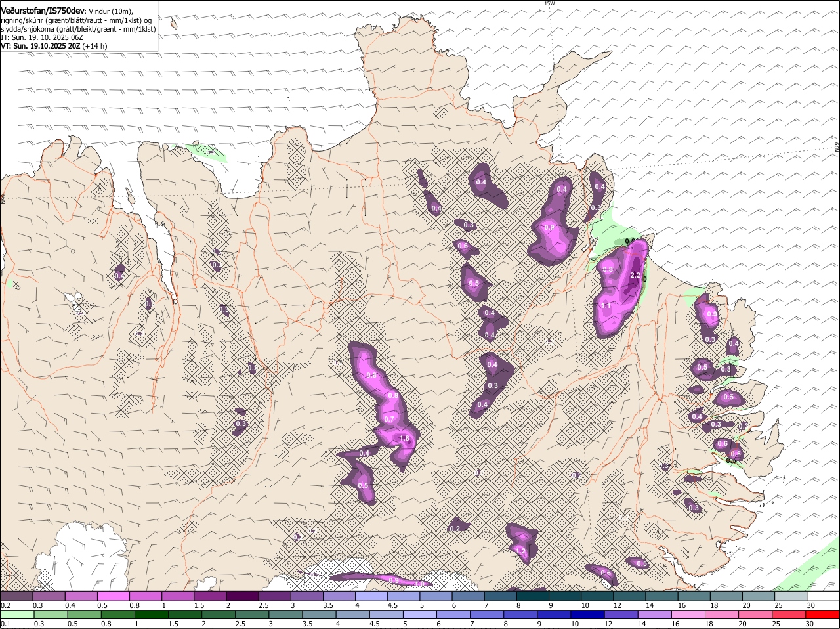Pick the dull mauve 0.2 snow-scale swatch

(16, 596)
